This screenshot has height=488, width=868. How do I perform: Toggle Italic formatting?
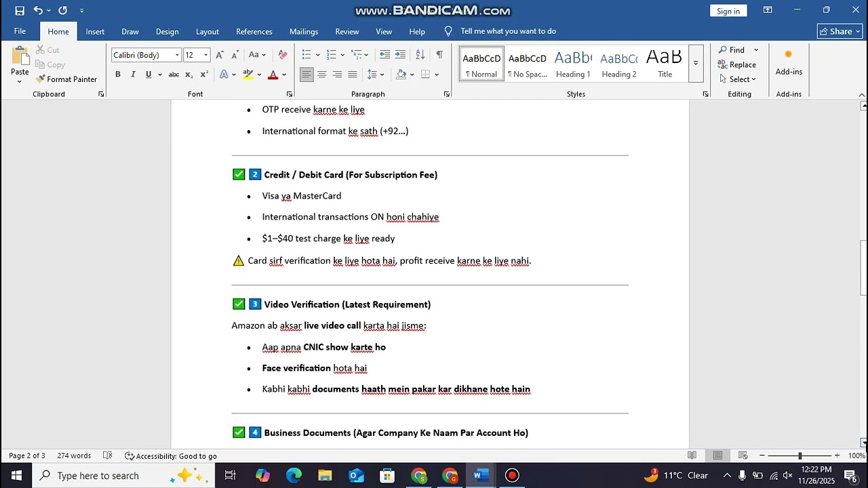[x=133, y=75]
